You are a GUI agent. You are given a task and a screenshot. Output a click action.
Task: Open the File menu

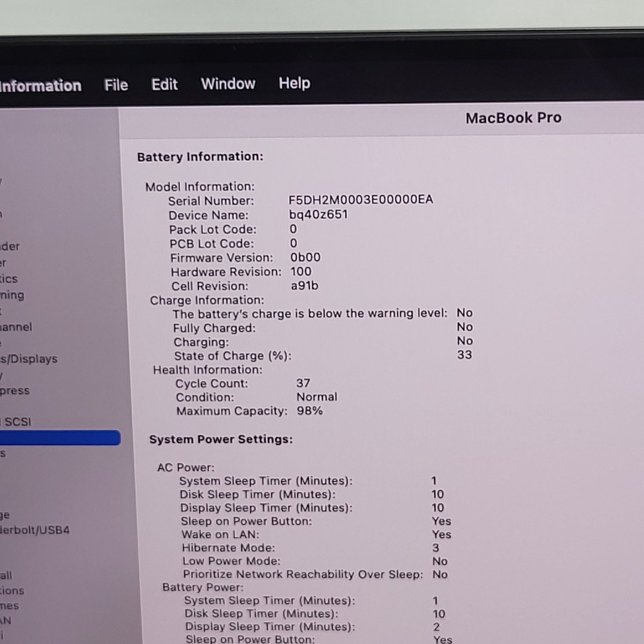click(x=116, y=85)
